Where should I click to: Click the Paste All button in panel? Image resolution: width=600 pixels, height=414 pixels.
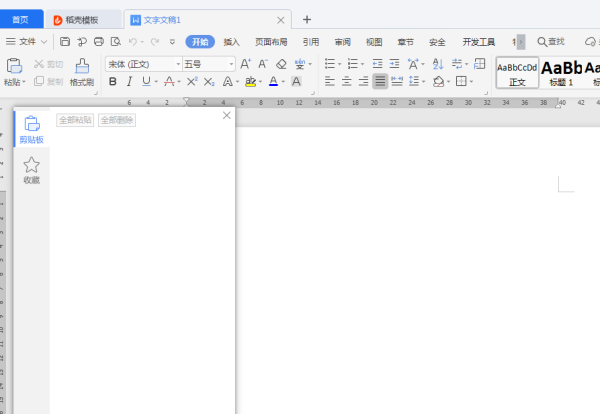(x=75, y=120)
